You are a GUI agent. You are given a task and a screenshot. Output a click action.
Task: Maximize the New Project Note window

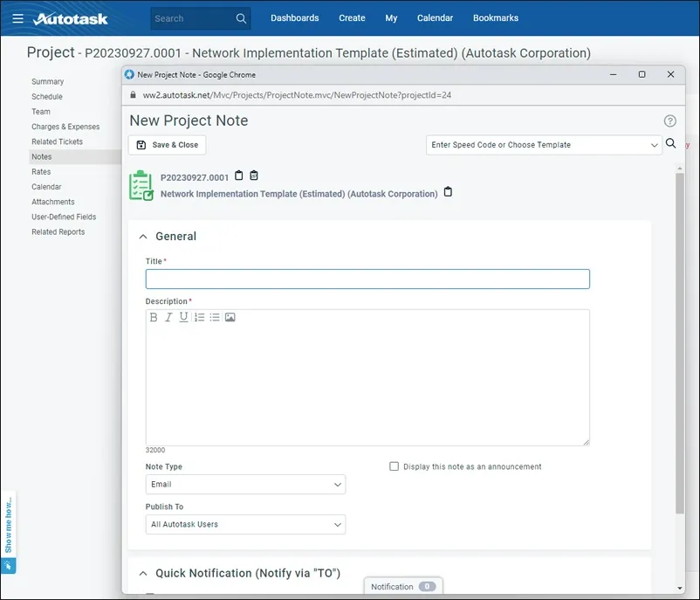642,74
